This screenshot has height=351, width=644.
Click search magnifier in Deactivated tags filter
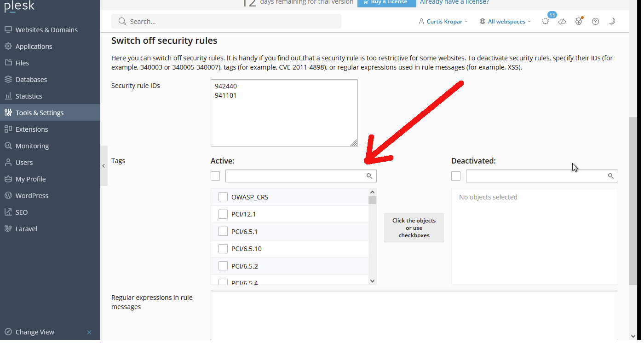[x=611, y=176]
